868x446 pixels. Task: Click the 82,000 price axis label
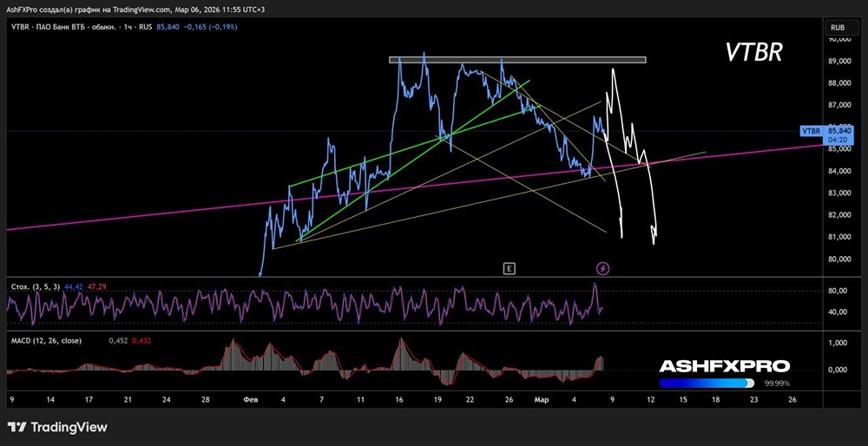coord(839,214)
